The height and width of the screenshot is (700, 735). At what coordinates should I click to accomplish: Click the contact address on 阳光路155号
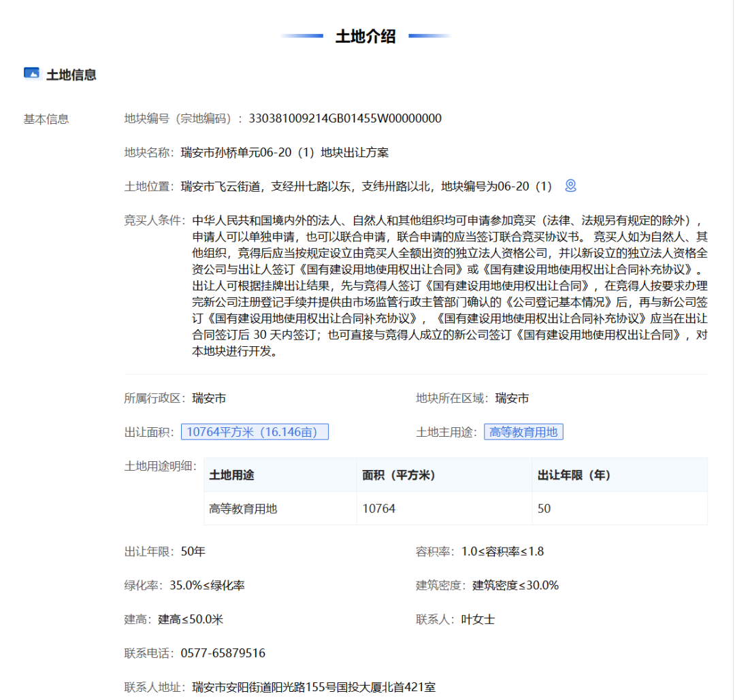coord(314,687)
